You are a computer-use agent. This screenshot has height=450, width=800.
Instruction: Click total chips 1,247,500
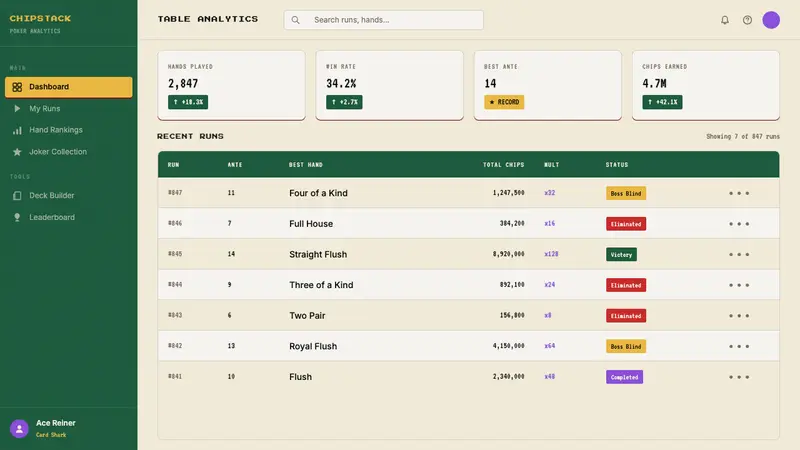tap(508, 193)
